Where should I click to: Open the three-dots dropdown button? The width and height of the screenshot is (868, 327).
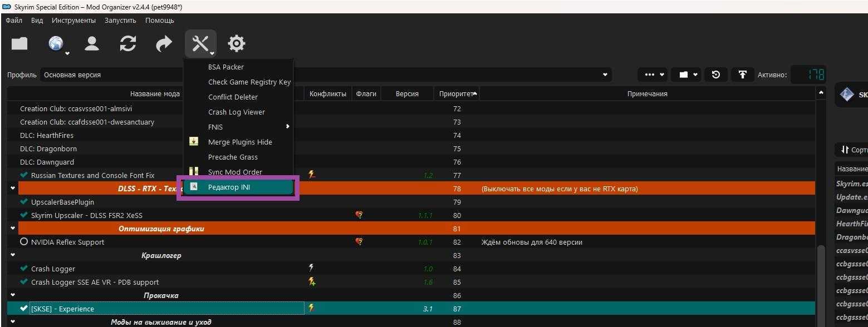tap(654, 75)
